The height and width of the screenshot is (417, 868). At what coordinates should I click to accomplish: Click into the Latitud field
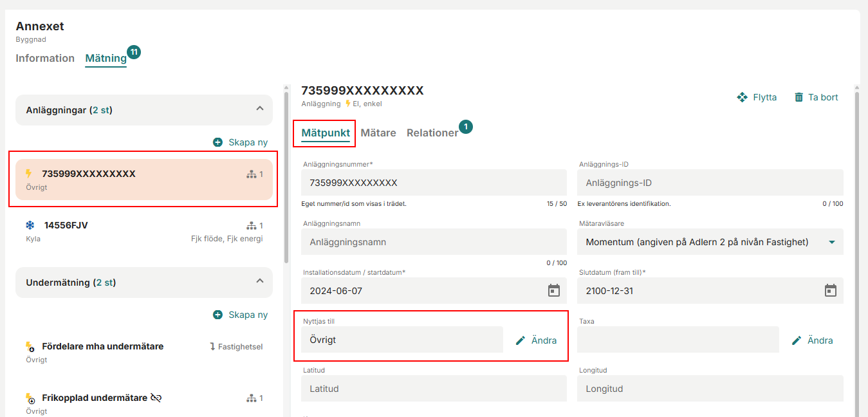click(434, 389)
